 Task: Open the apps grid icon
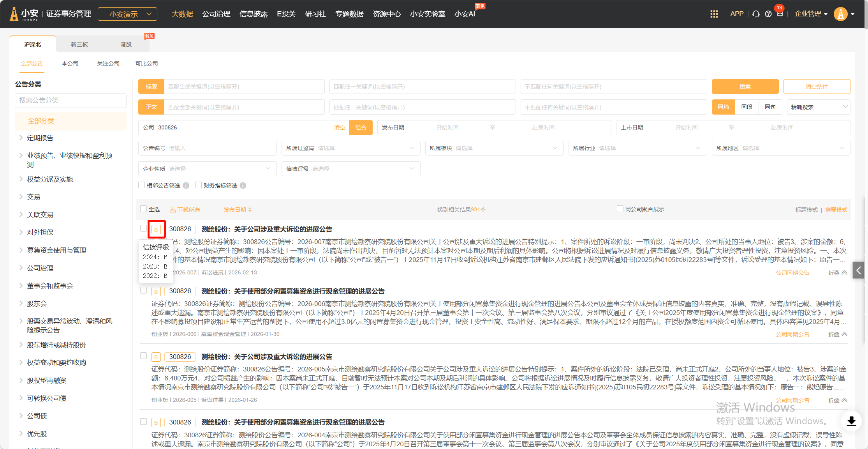(714, 14)
